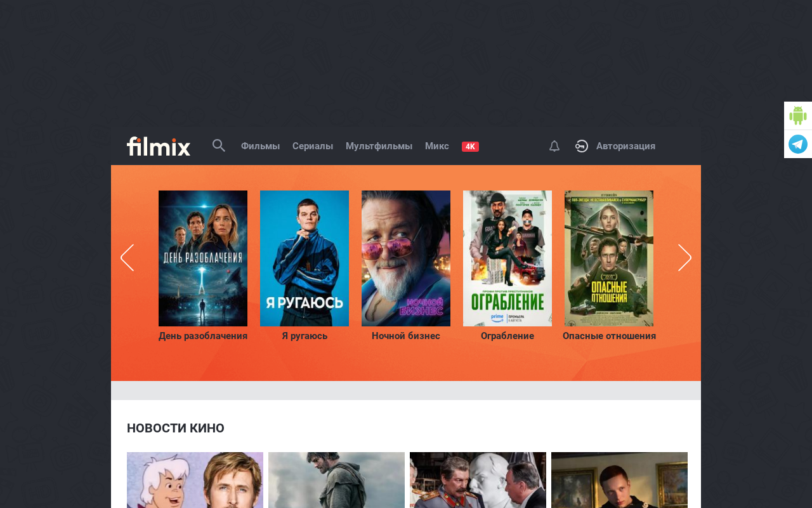Open the Фильмы menu
Image resolution: width=812 pixels, height=508 pixels.
click(x=260, y=146)
